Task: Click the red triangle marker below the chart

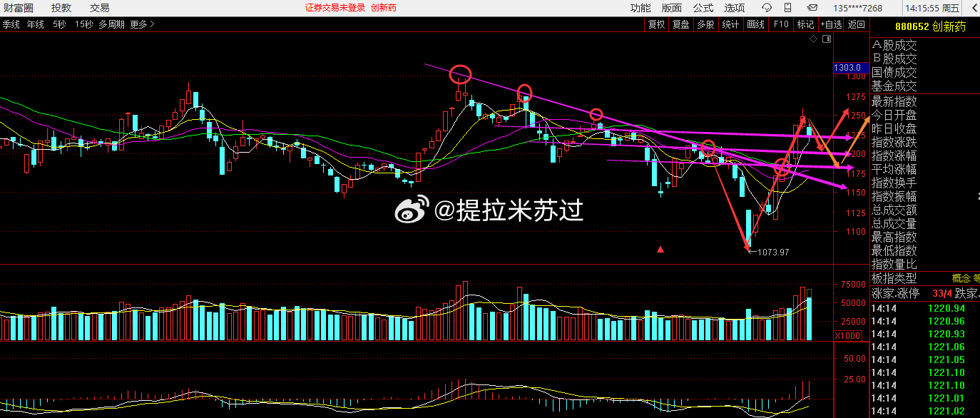Action: [660, 249]
